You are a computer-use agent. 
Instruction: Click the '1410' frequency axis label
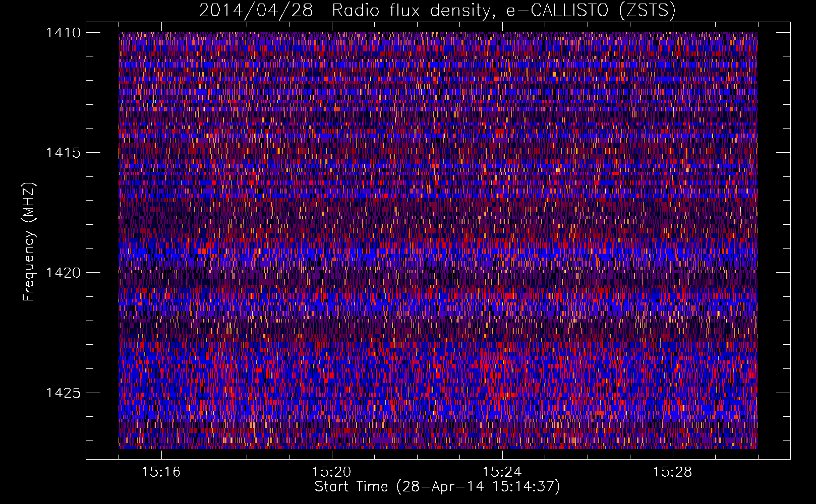[63, 33]
